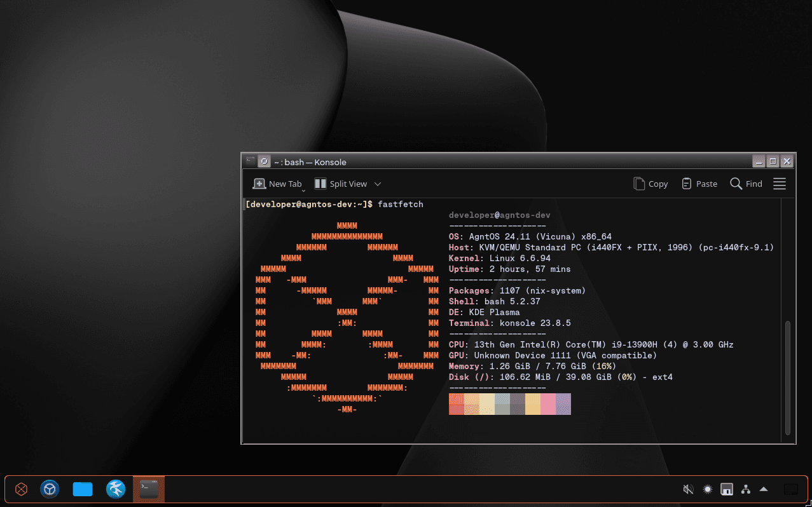Expand the New Tab profile dropdown arrow
812x507 pixels.
[303, 190]
